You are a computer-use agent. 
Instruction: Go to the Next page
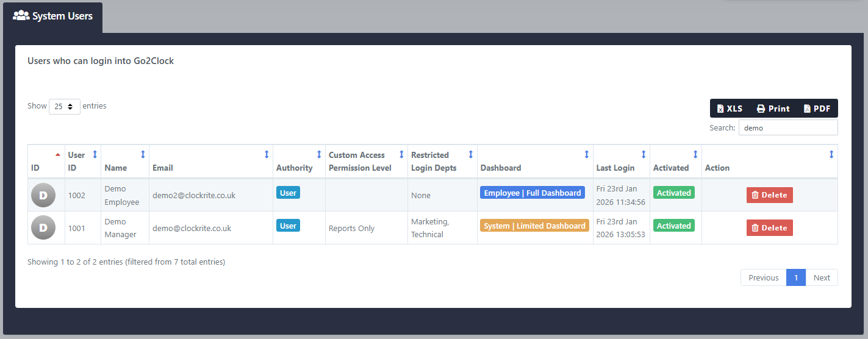tap(822, 277)
